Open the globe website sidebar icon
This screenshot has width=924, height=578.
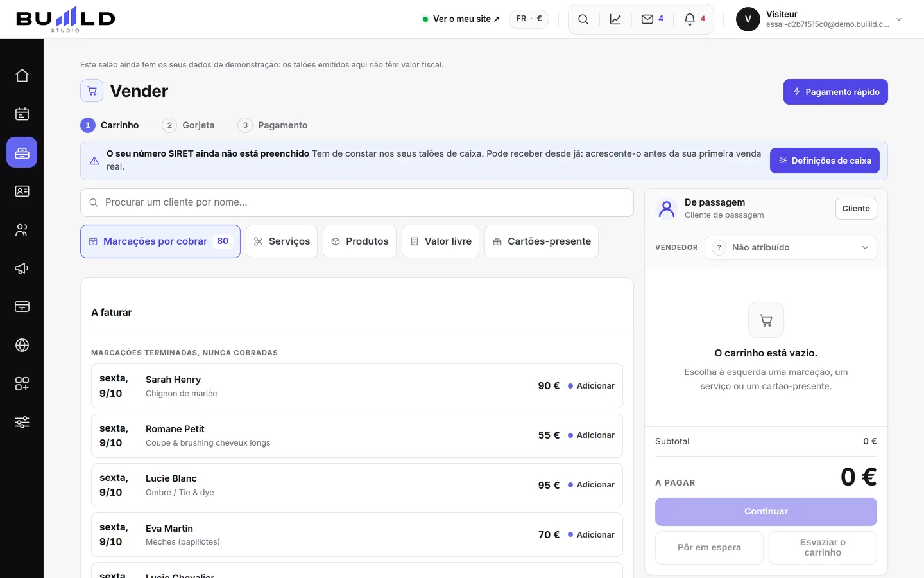click(22, 346)
